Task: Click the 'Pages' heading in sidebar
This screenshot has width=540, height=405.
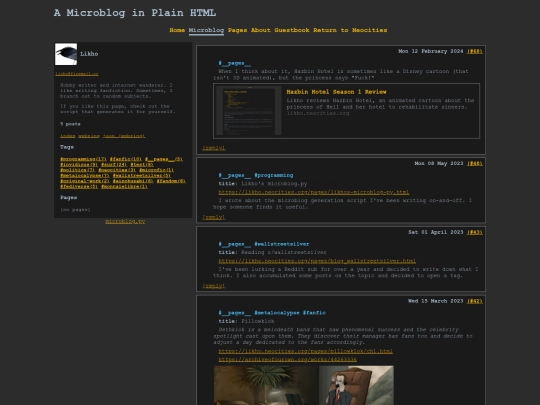Action: tap(69, 198)
